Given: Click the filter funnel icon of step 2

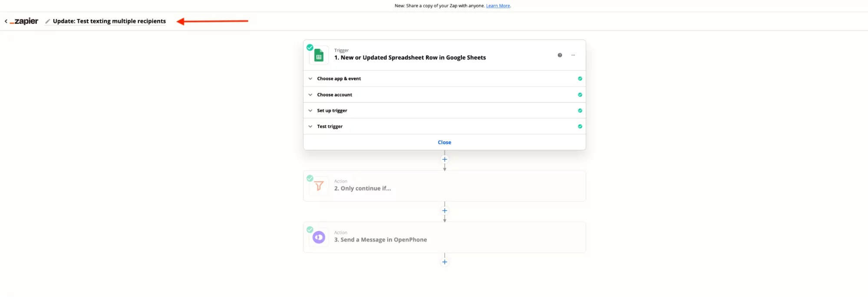Looking at the screenshot, I should point(319,186).
